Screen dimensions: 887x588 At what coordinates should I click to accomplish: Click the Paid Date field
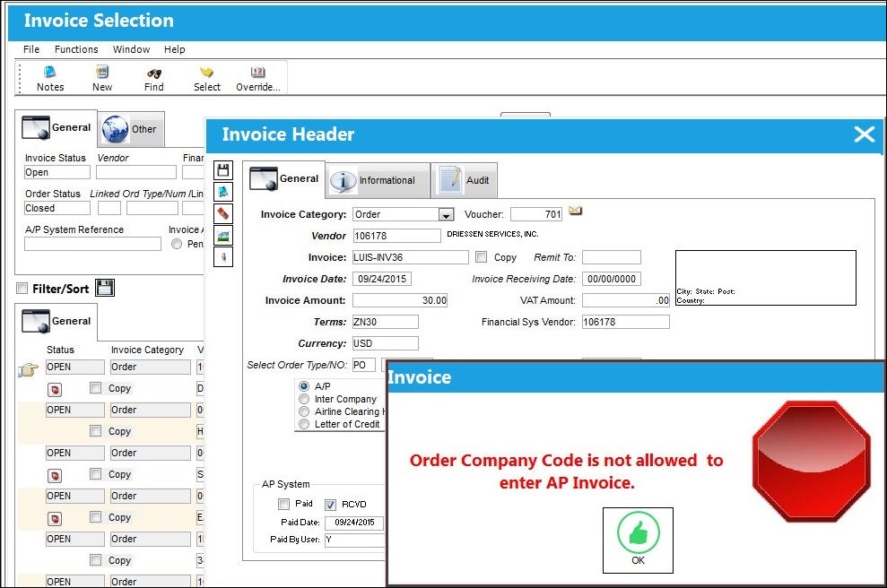click(354, 523)
